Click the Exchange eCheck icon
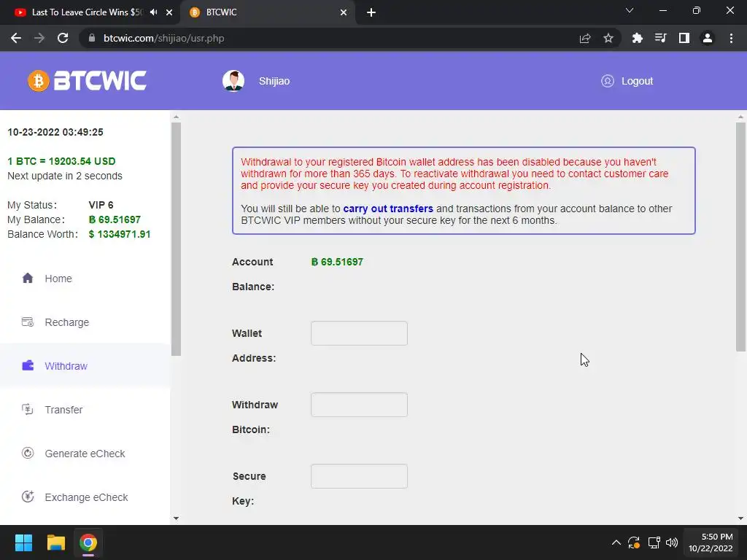This screenshot has height=560, width=747. pos(28,497)
